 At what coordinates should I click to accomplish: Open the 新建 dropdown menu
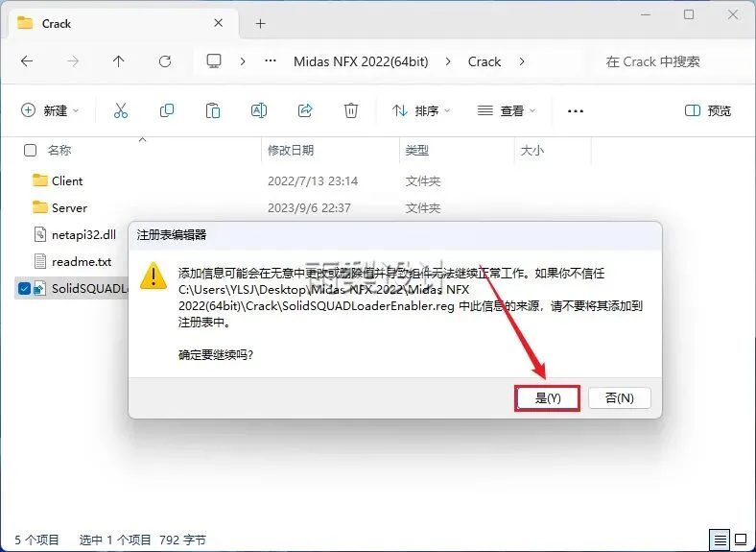click(50, 110)
